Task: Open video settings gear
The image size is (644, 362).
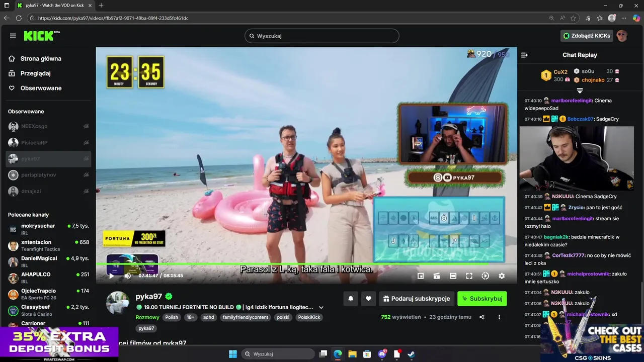Action: (x=502, y=276)
